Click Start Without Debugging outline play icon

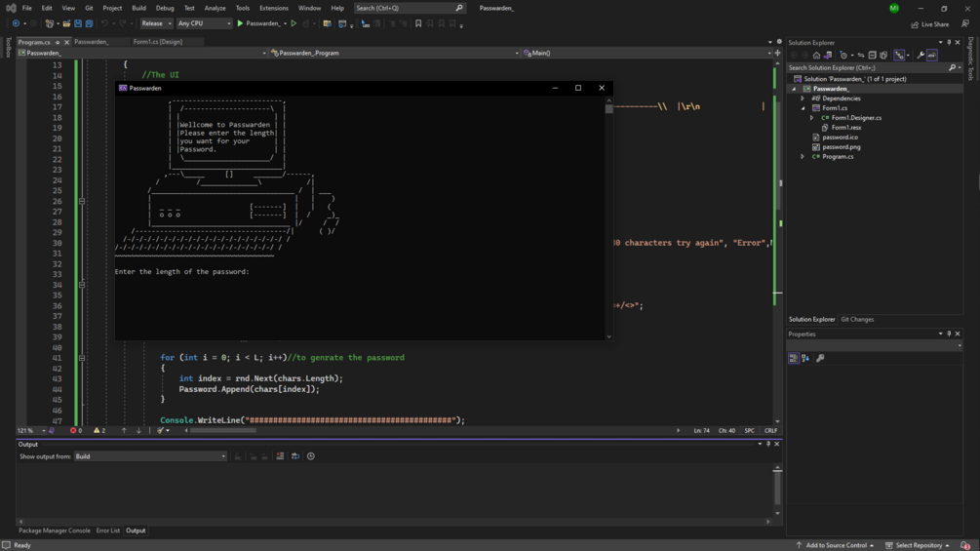pos(294,23)
